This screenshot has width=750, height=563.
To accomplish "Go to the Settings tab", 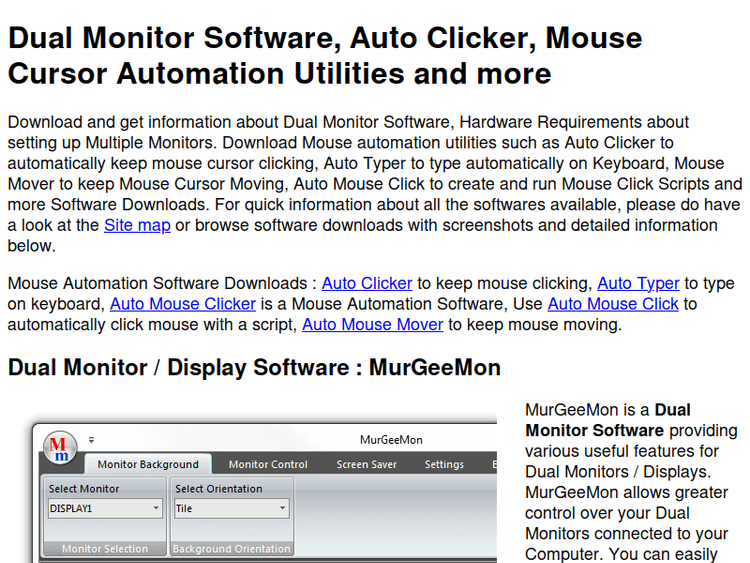I will click(444, 464).
